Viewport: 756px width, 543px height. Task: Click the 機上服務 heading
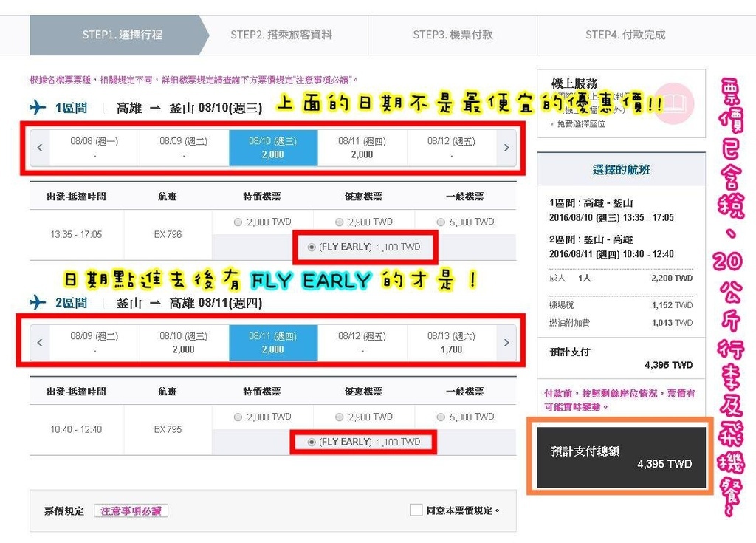pyautogui.click(x=574, y=83)
